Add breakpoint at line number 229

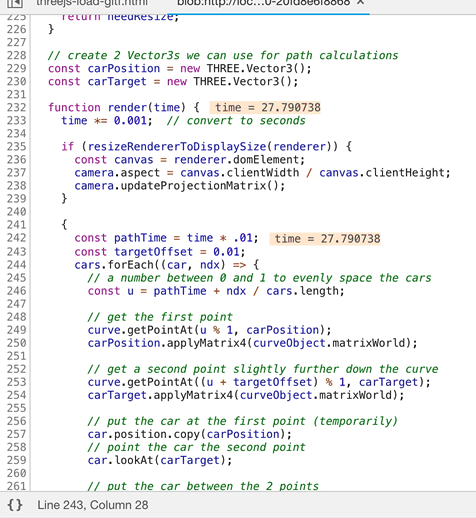[16, 68]
